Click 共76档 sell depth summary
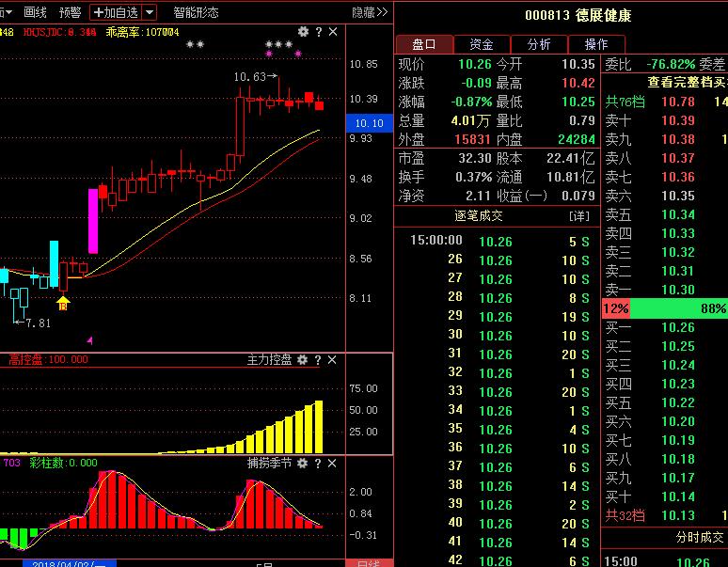 [x=625, y=102]
